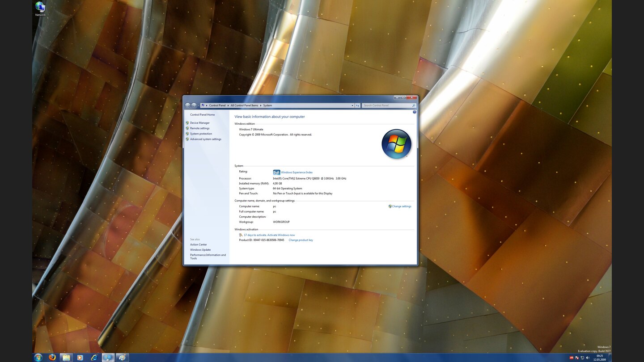Select the All Control Panel Items breadcrumb

(244, 105)
